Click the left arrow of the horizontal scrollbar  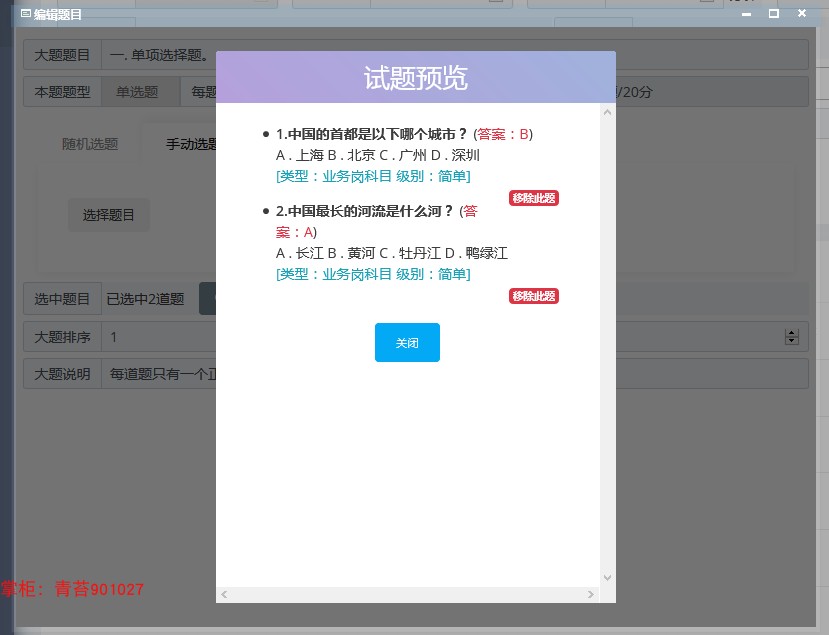pyautogui.click(x=225, y=595)
